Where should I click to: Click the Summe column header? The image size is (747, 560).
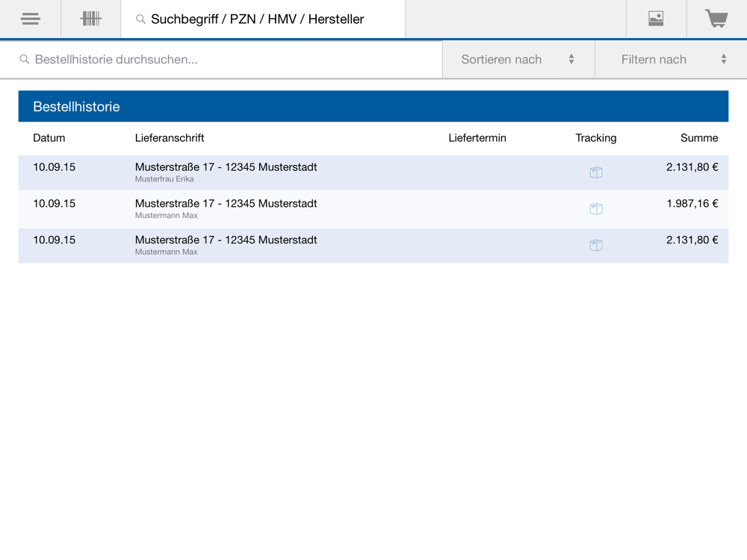point(699,138)
